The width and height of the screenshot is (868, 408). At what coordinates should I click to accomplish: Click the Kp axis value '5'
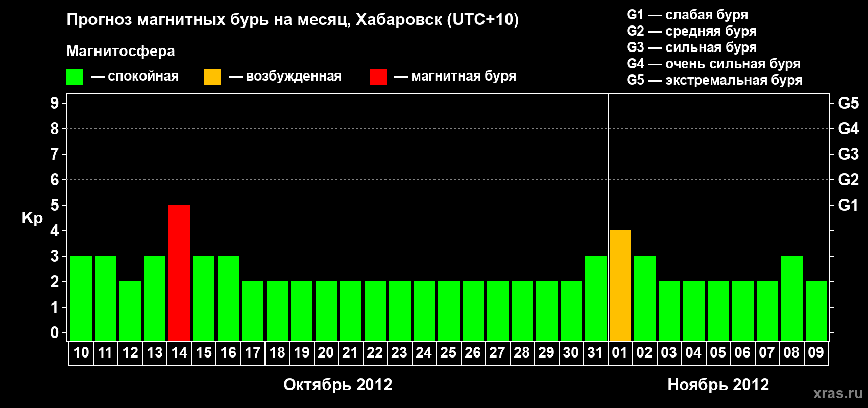(x=55, y=205)
